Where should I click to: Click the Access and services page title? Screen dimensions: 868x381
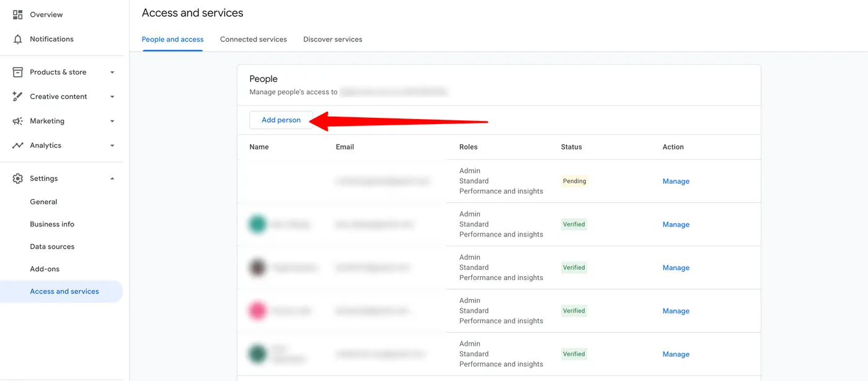193,13
